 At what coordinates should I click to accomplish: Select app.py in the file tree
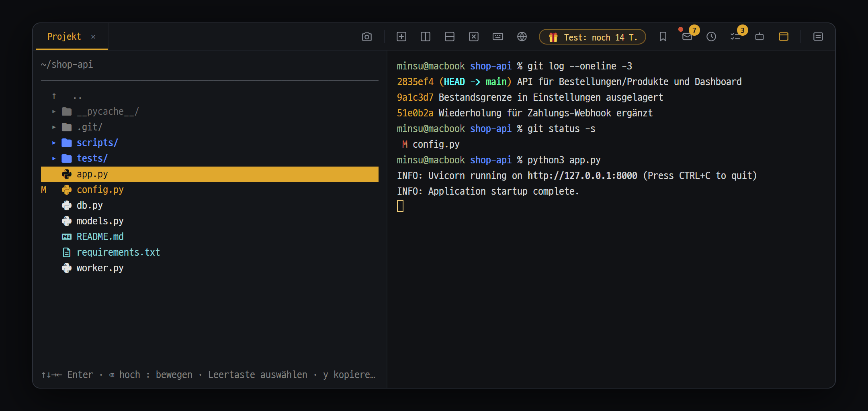(210, 174)
